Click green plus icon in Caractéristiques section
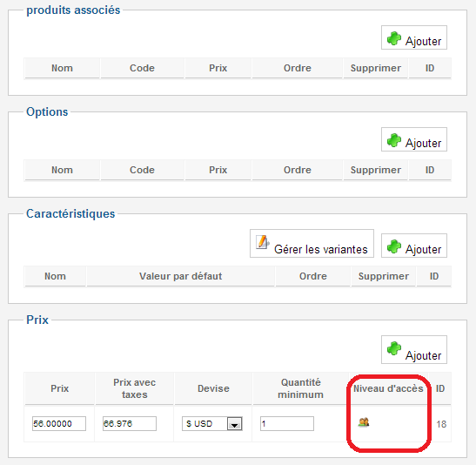476x465 pixels. [394, 246]
